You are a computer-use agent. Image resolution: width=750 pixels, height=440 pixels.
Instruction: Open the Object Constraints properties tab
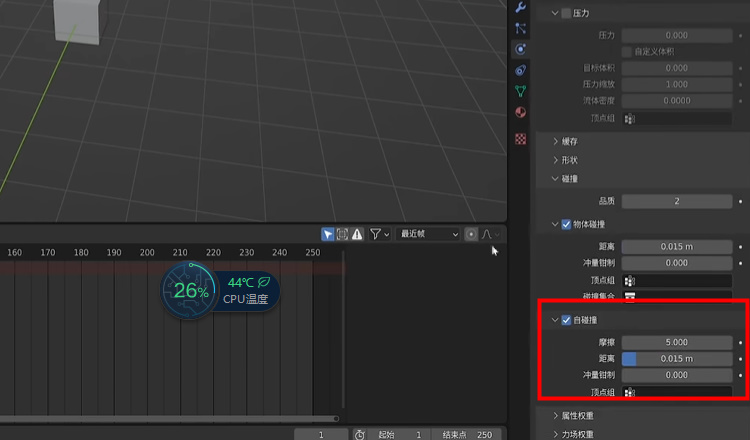click(x=520, y=70)
